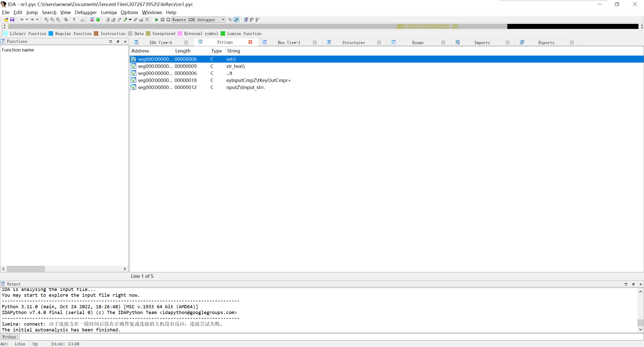Click the Functions panel horizontal scrollbar

(26, 269)
